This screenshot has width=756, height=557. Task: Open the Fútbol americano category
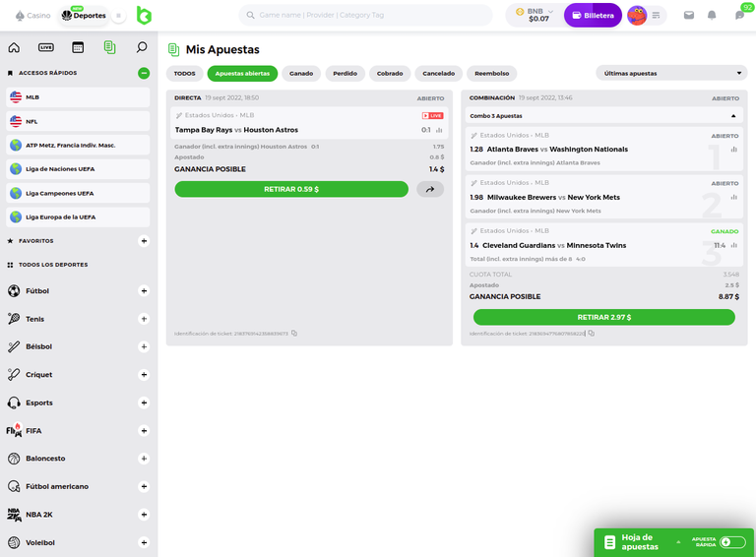point(57,487)
